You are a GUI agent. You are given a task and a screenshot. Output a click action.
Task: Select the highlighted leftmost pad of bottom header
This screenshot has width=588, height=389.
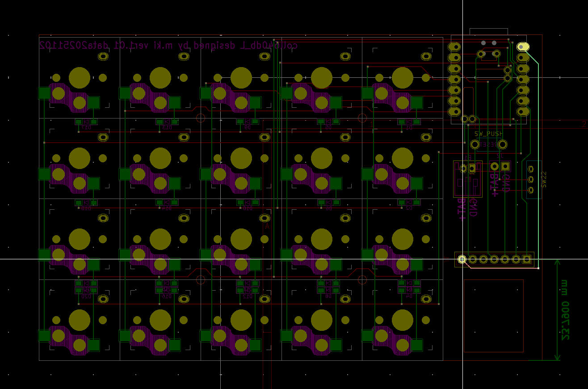click(462, 259)
